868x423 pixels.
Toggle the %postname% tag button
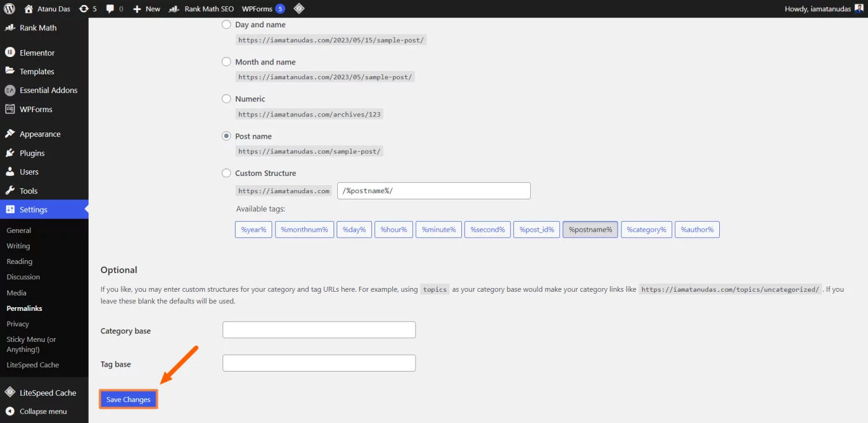click(x=590, y=230)
